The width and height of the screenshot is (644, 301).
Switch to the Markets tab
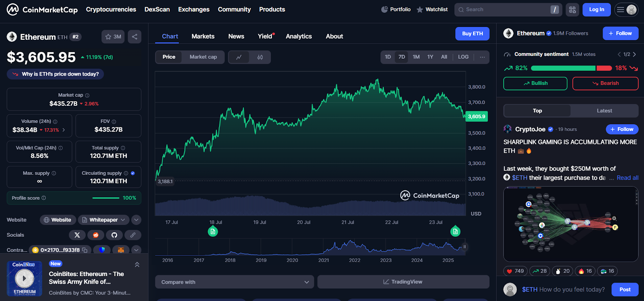coord(203,36)
